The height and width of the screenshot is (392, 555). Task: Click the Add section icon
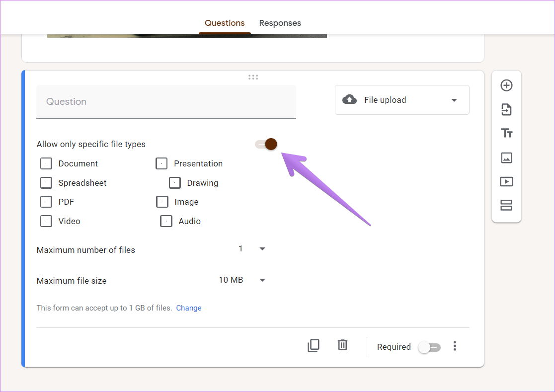(506, 205)
